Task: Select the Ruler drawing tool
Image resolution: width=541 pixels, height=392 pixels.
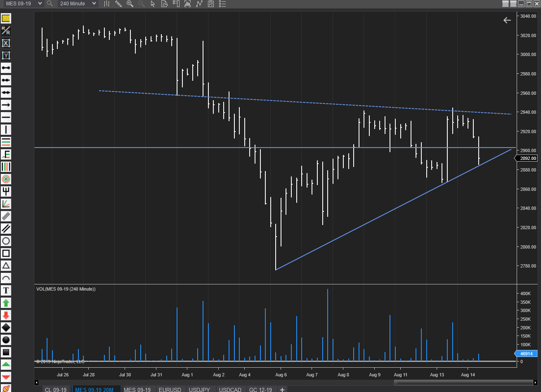Action: pyautogui.click(x=6, y=18)
